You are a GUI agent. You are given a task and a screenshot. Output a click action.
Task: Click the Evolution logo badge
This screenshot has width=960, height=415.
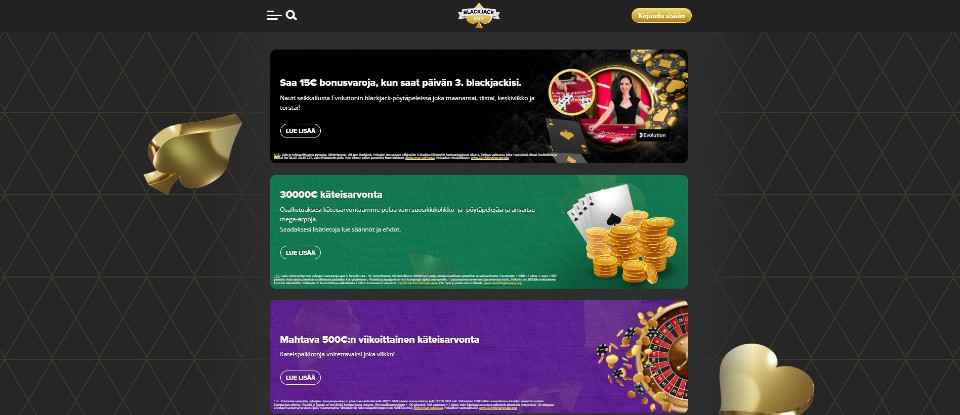coord(652,135)
